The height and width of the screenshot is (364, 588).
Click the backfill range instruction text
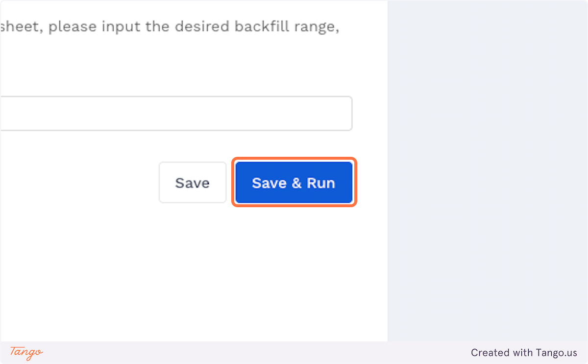[x=170, y=26]
